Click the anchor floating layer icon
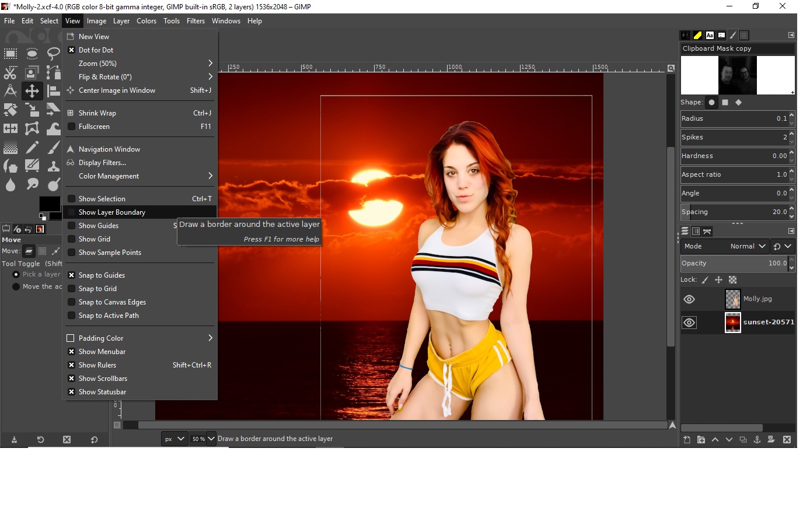 (x=757, y=440)
